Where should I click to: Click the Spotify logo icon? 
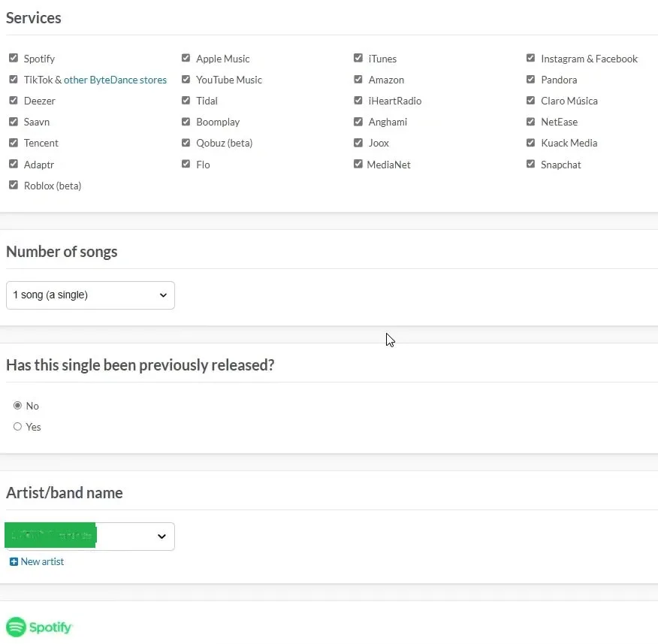[17, 627]
